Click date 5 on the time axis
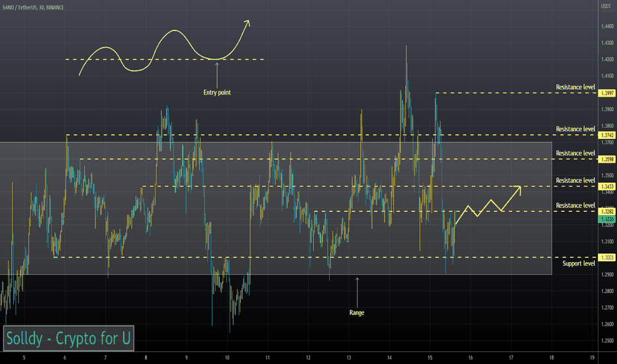Image resolution: width=617 pixels, height=364 pixels. click(x=24, y=357)
